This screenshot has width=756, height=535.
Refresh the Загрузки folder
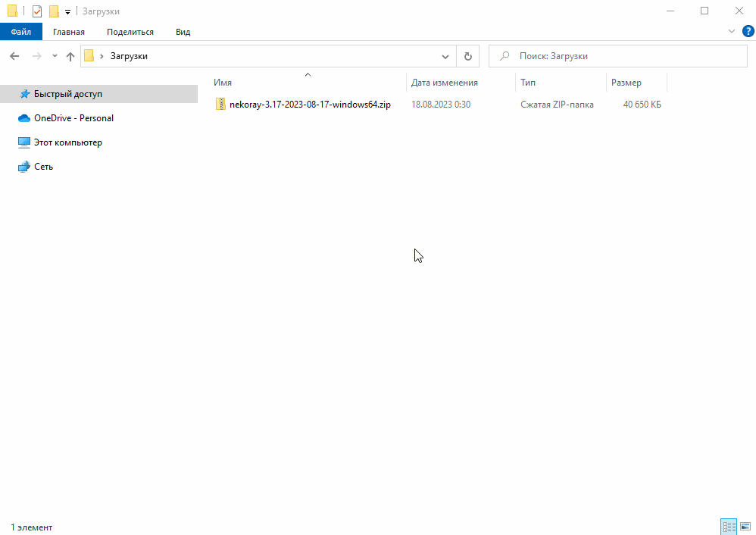467,56
